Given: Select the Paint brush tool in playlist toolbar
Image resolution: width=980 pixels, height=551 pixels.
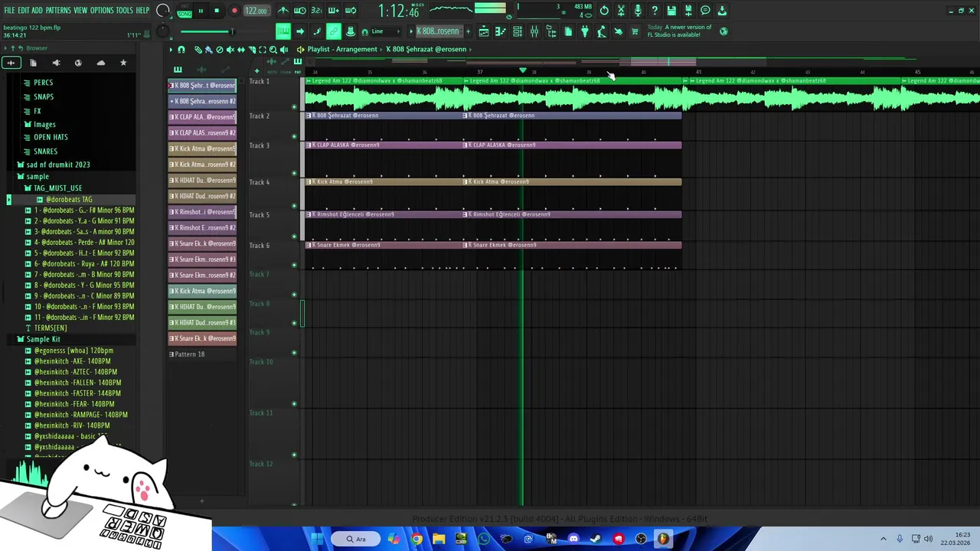Looking at the screenshot, I should pos(208,49).
